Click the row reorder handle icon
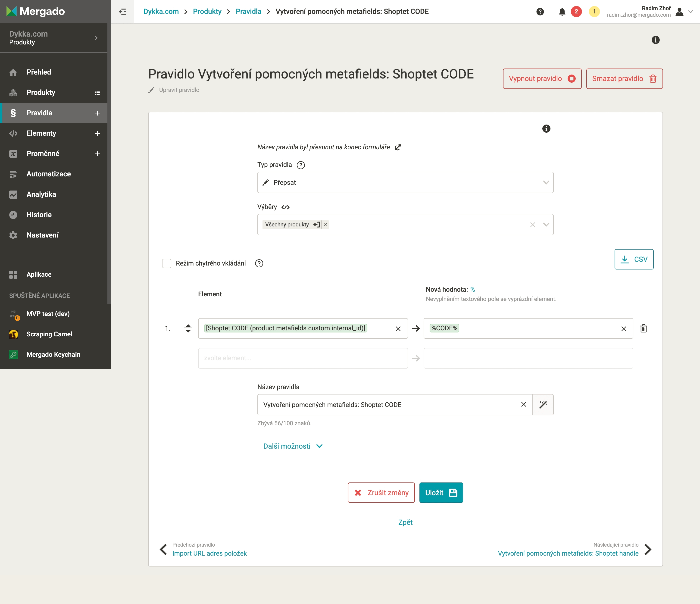Screen dimensions: 700x604 188,328
